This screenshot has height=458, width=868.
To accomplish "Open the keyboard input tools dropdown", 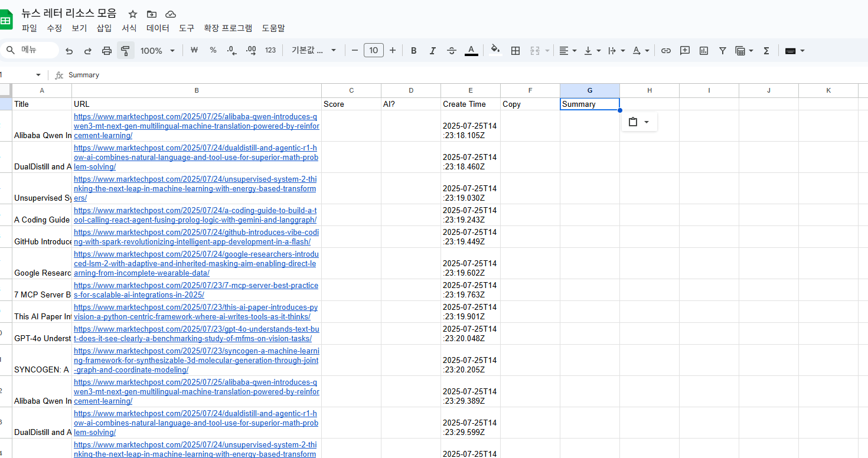I will [x=795, y=51].
